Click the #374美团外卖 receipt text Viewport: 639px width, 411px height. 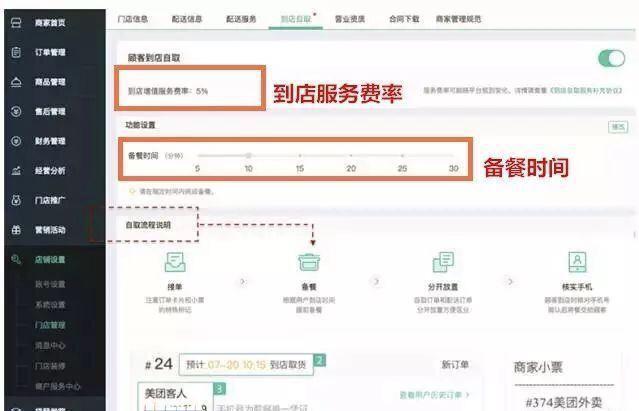pos(564,402)
